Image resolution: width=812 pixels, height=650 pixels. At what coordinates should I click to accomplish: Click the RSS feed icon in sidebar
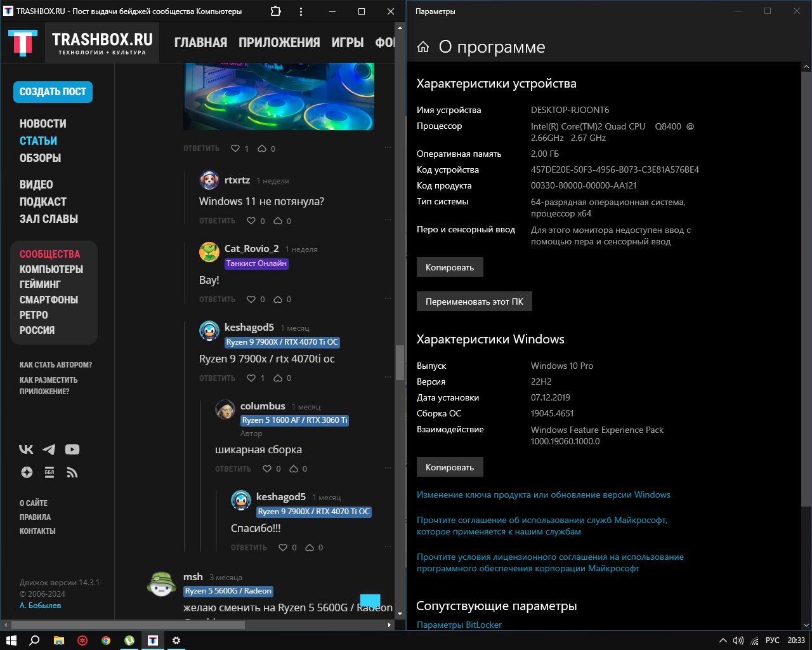click(x=72, y=472)
